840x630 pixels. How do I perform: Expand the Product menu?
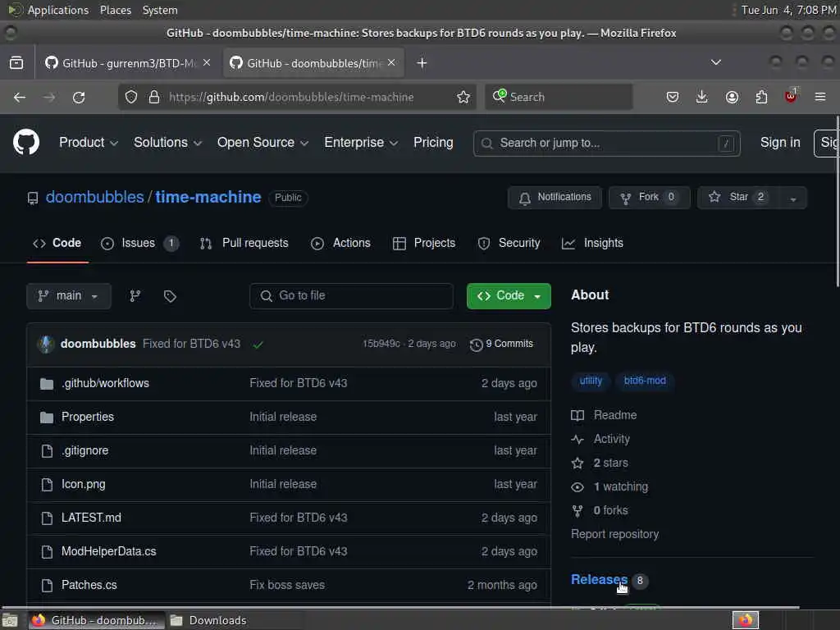(89, 143)
